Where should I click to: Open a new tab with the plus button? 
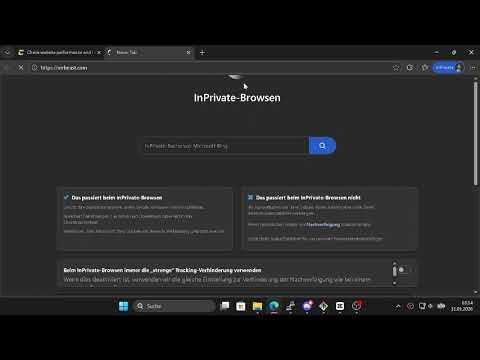tap(202, 52)
